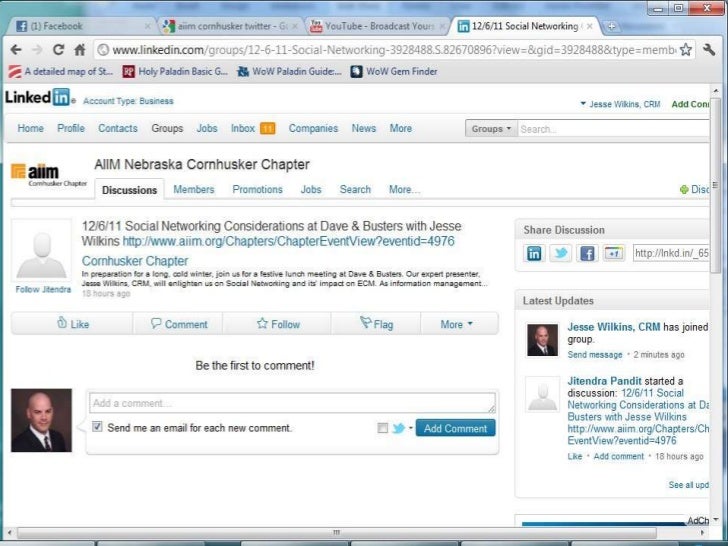
Task: Click the Comment button
Action: click(179, 324)
